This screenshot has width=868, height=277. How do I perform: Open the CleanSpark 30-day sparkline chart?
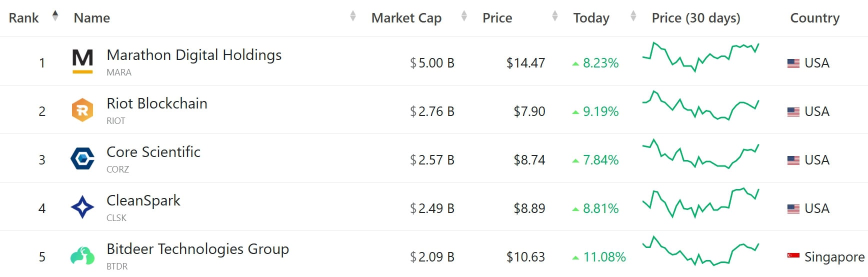[700, 202]
